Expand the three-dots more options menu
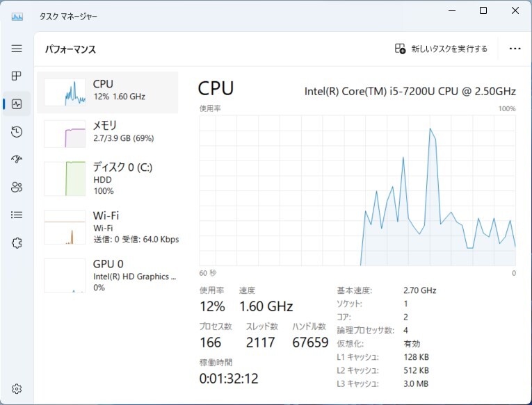 pos(515,49)
